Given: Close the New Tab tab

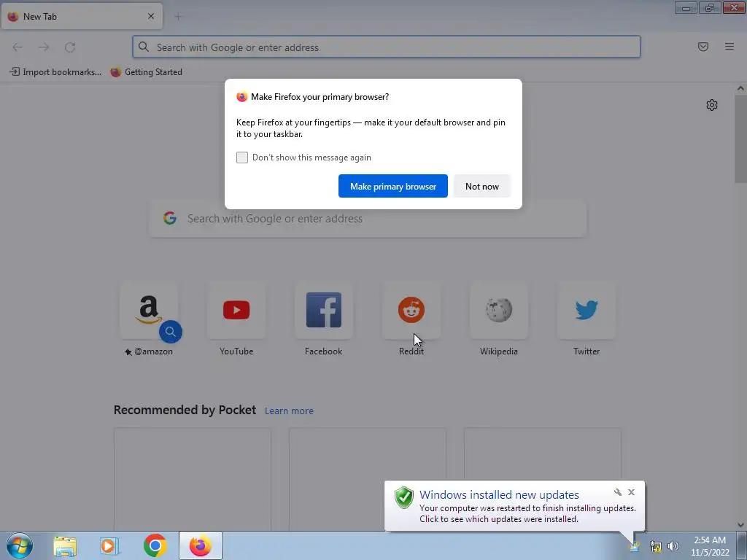Looking at the screenshot, I should pyautogui.click(x=151, y=16).
